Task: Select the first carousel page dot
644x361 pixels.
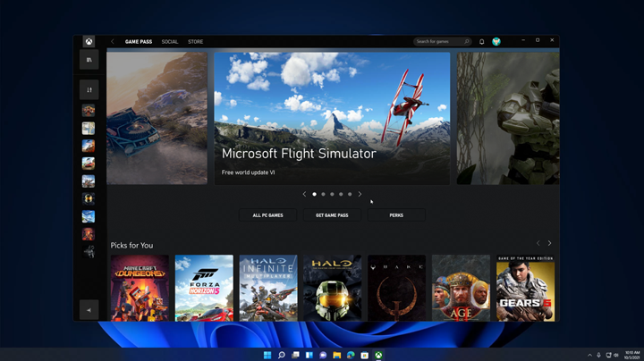Action: 314,194
